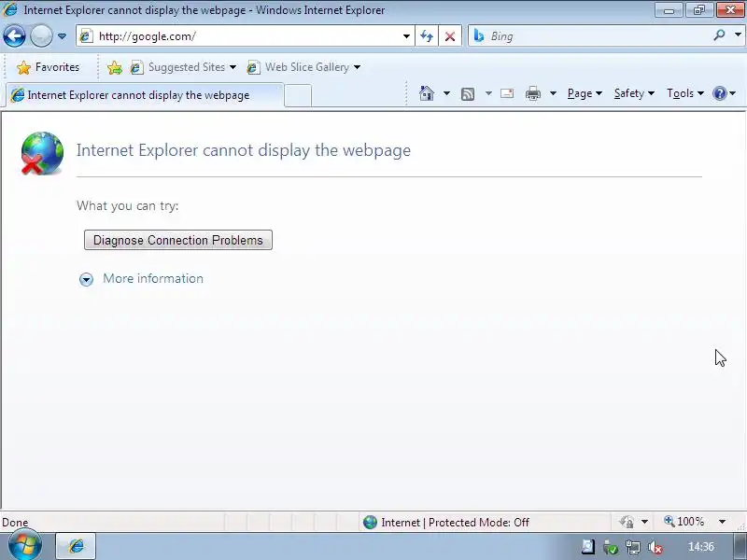Click the Windows Start orb
The image size is (747, 560).
coord(25,546)
